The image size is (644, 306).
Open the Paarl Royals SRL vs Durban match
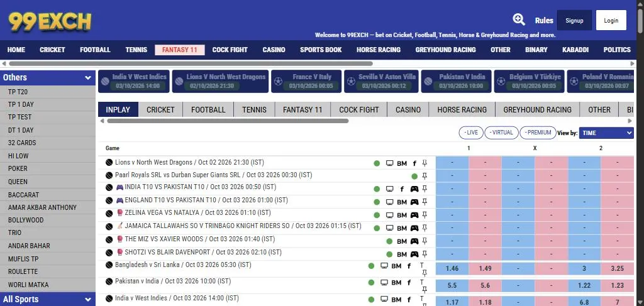tap(214, 175)
